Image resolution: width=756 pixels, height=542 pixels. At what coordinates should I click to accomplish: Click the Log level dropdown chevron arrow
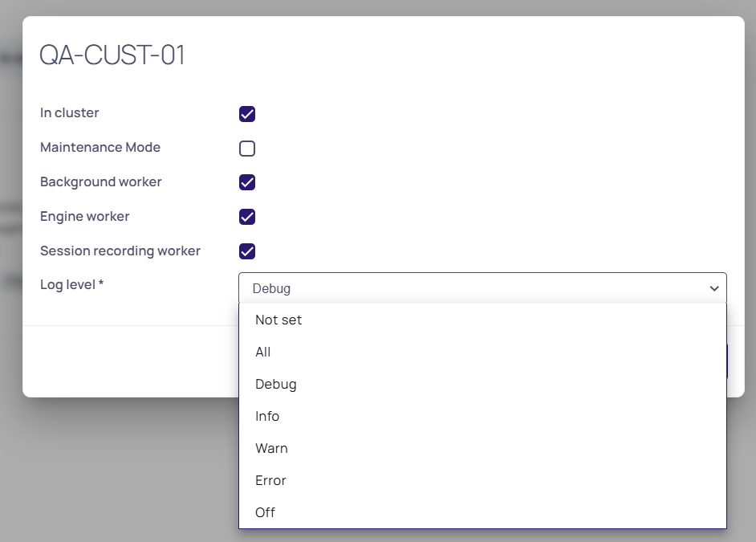[714, 288]
